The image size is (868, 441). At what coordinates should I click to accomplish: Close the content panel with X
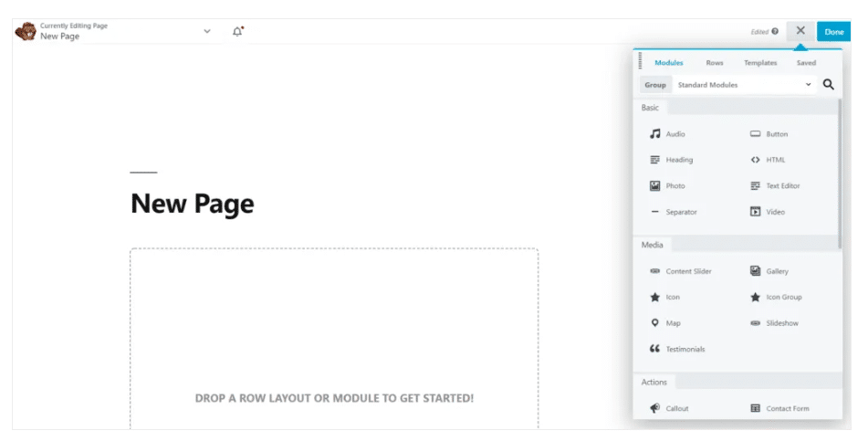pyautogui.click(x=800, y=30)
